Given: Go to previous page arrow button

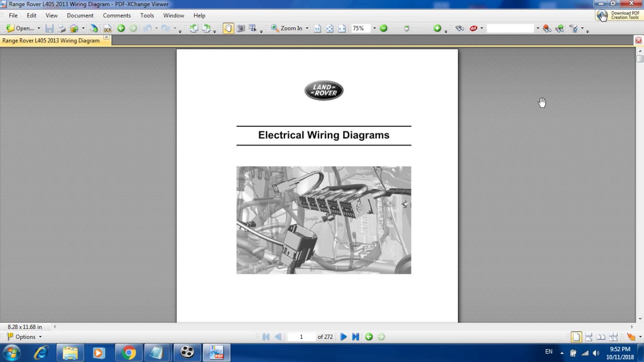Looking at the screenshot, I should (278, 337).
